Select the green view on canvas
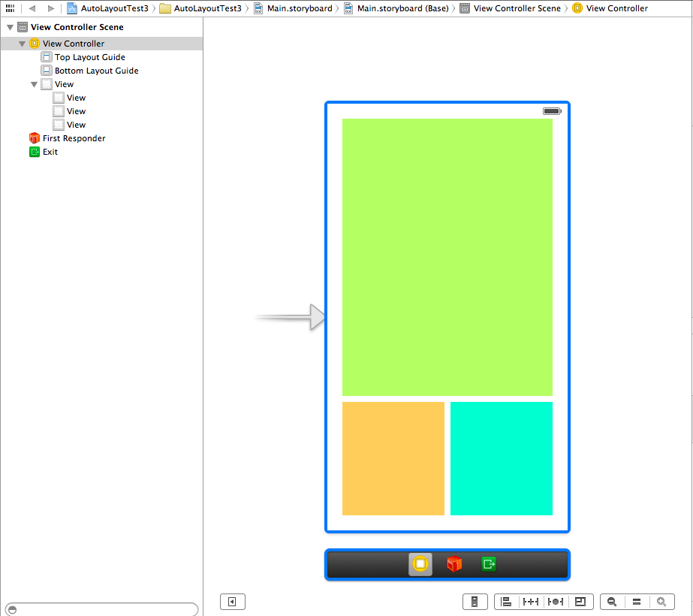Viewport: 693px width, 616px height. 447,257
